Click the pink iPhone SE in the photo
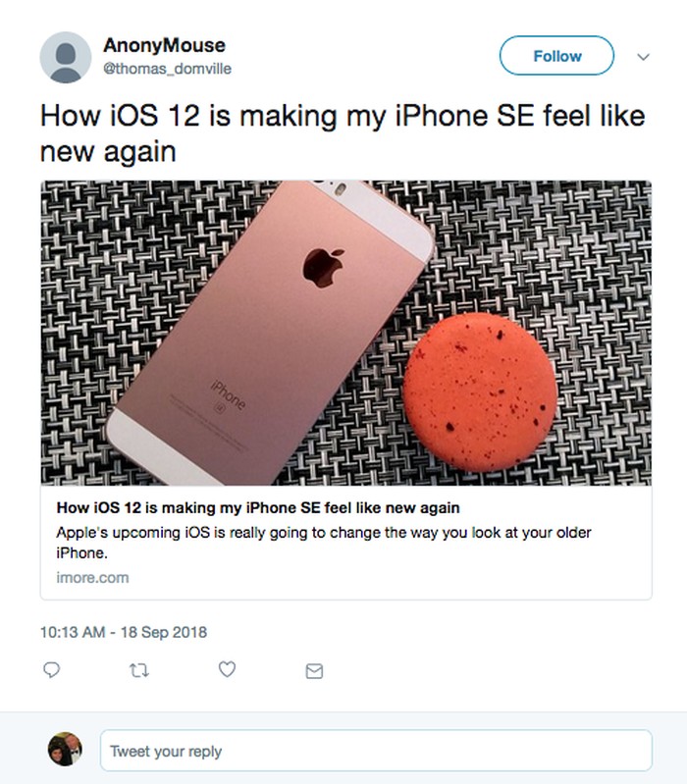Viewport: 687px width, 784px height. pyautogui.click(x=245, y=324)
